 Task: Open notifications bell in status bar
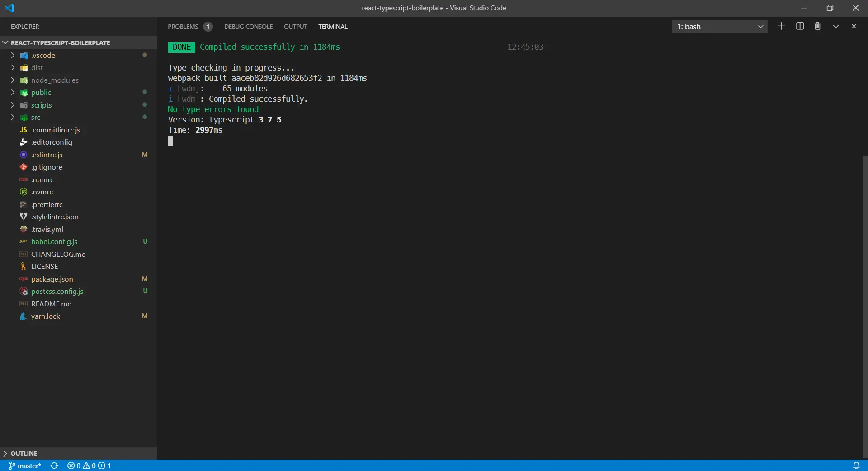[x=856, y=466]
